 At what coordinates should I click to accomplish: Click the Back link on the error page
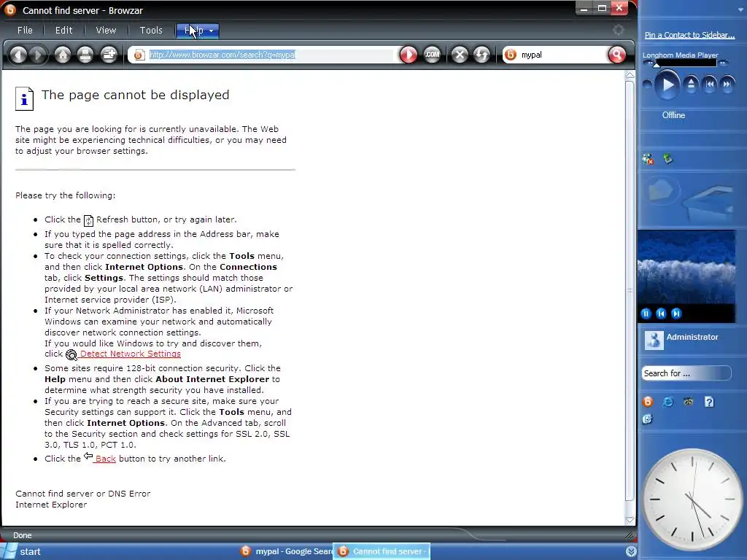pos(105,459)
